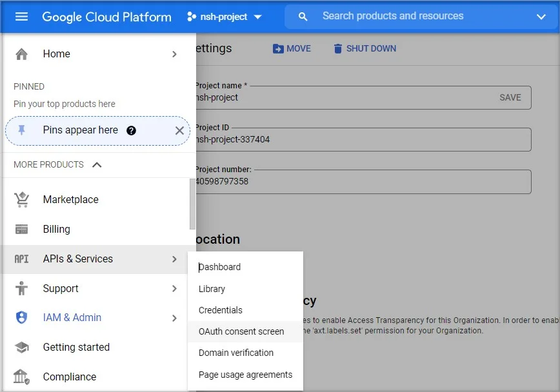Image resolution: width=560 pixels, height=392 pixels.
Task: Dismiss the Pins appear here hint
Action: 179,131
